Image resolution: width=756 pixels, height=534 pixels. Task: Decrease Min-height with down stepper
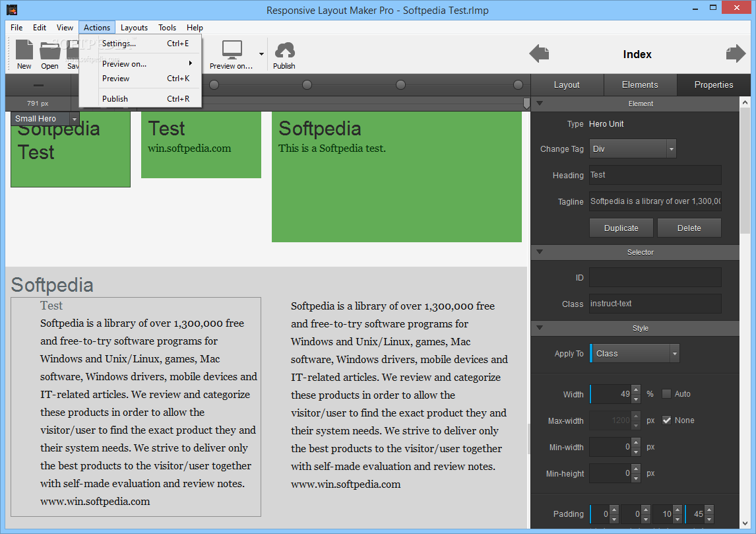[636, 478]
